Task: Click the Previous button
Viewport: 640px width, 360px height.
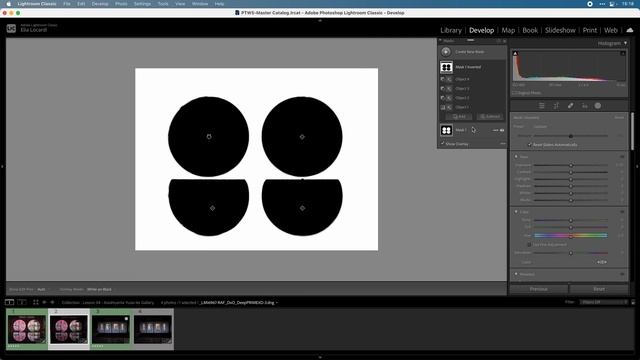Action: pos(538,289)
